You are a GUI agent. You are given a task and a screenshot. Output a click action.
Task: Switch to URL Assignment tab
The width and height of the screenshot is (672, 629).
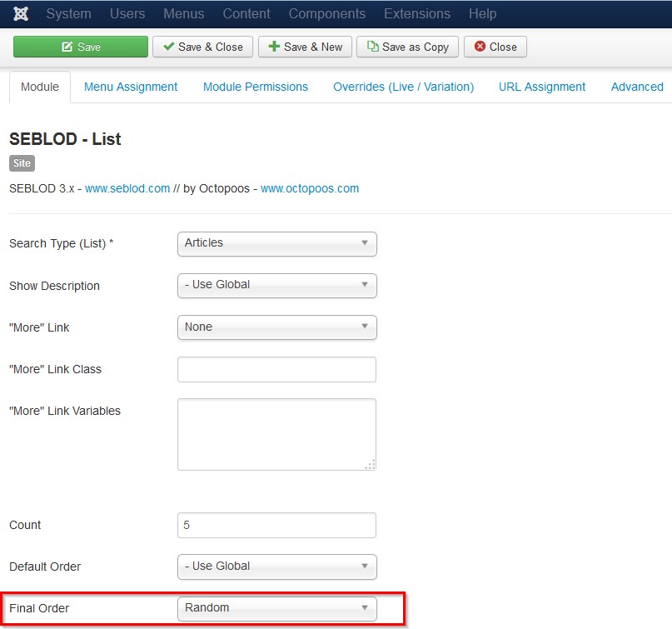(542, 87)
